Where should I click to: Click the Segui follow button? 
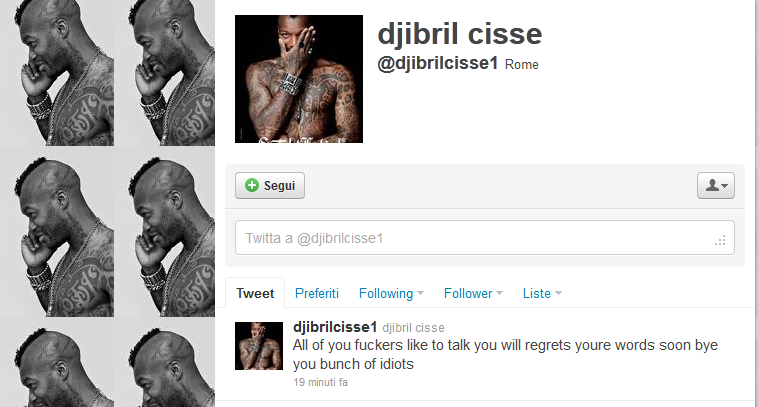pos(270,186)
